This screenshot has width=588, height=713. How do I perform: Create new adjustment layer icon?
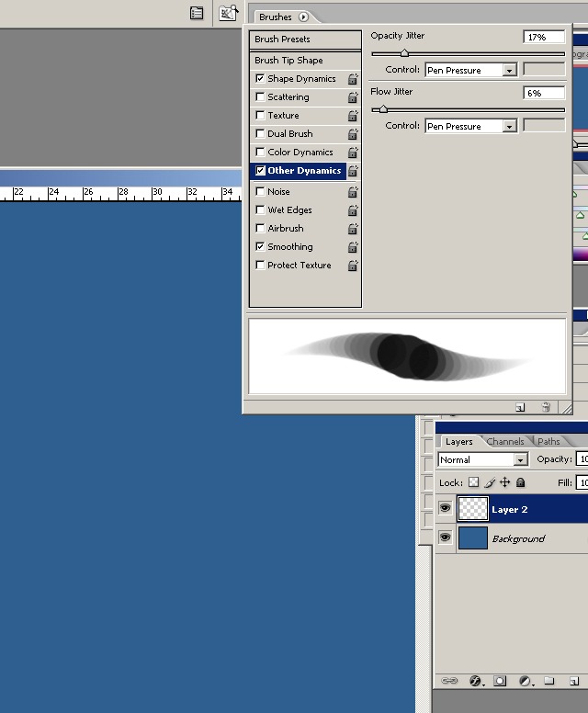point(526,681)
